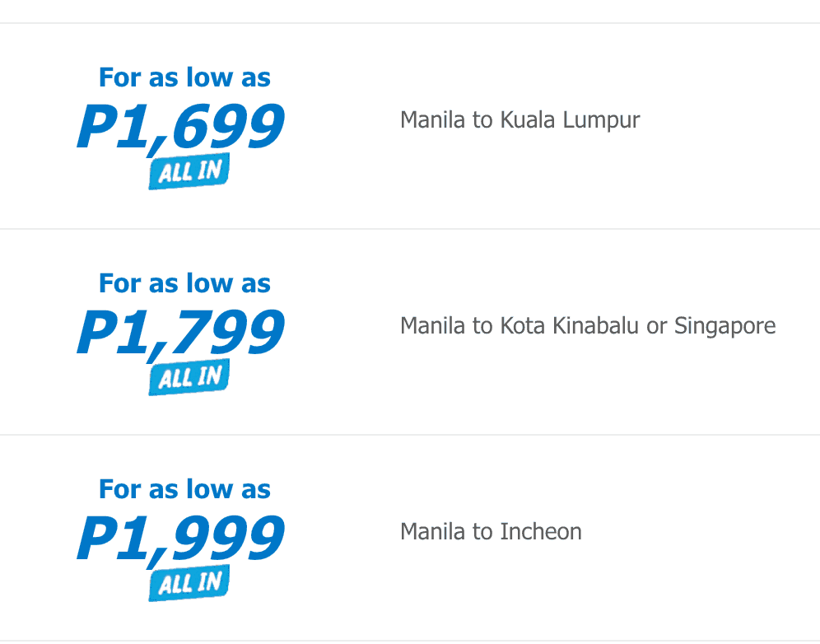Screen dimensions: 820x644
Task: Click the word "Singapore" in the route text
Action: pos(724,326)
